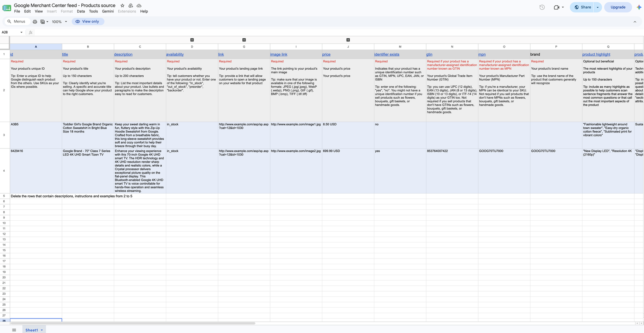Click the horizontal scrollbar at the bottom

coord(133,323)
